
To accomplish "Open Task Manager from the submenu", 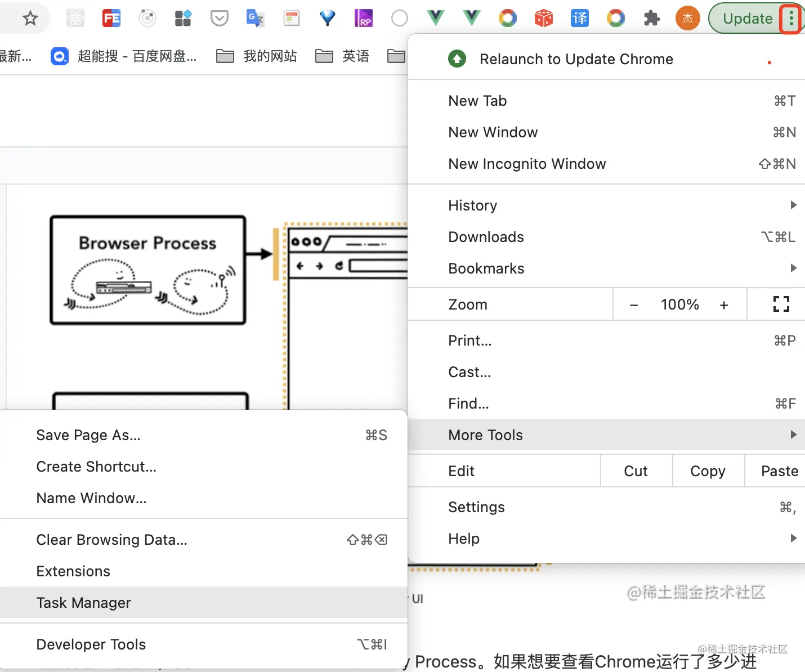I will point(203,603).
